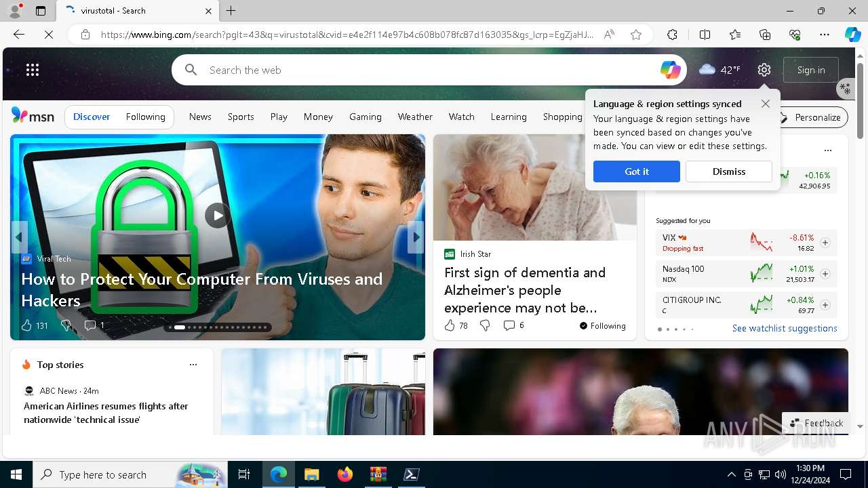Open Bing settings gear icon

click(764, 70)
